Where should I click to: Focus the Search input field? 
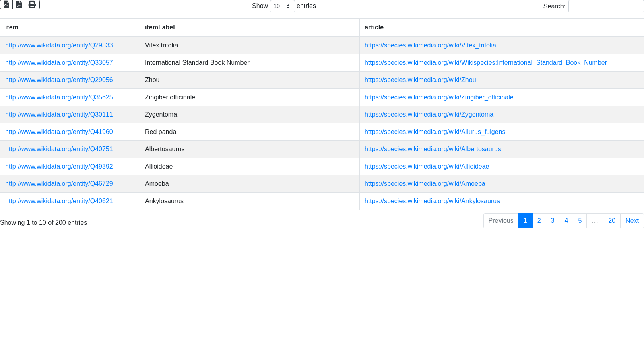tap(606, 6)
